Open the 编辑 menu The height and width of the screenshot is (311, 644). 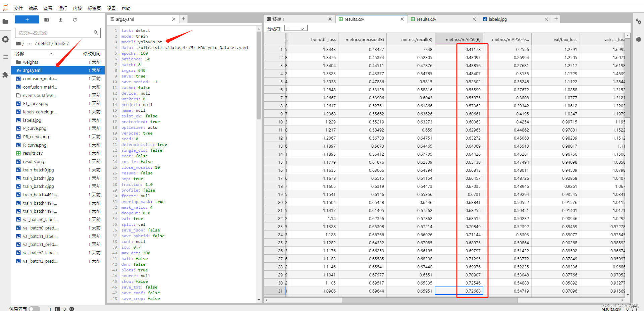pos(33,8)
